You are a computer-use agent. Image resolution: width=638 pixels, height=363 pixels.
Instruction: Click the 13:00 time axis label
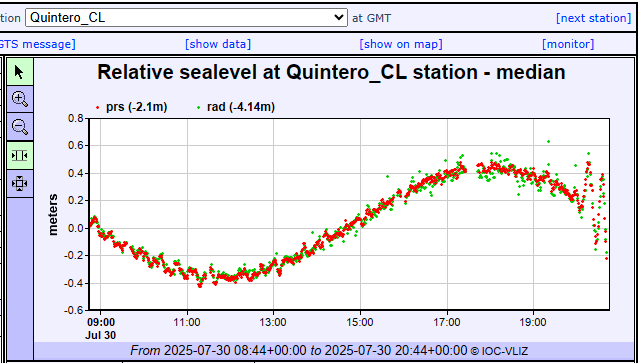pyautogui.click(x=273, y=322)
